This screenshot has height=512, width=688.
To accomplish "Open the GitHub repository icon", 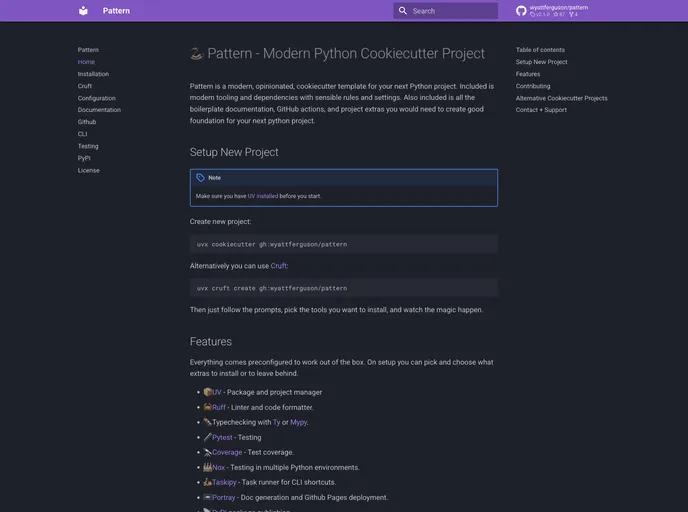I will [521, 11].
